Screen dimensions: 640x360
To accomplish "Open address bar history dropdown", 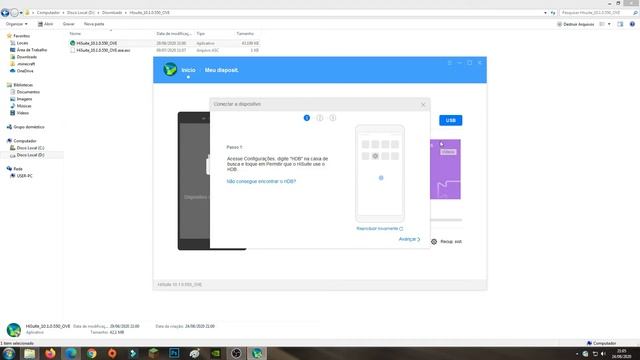I will click(x=545, y=13).
